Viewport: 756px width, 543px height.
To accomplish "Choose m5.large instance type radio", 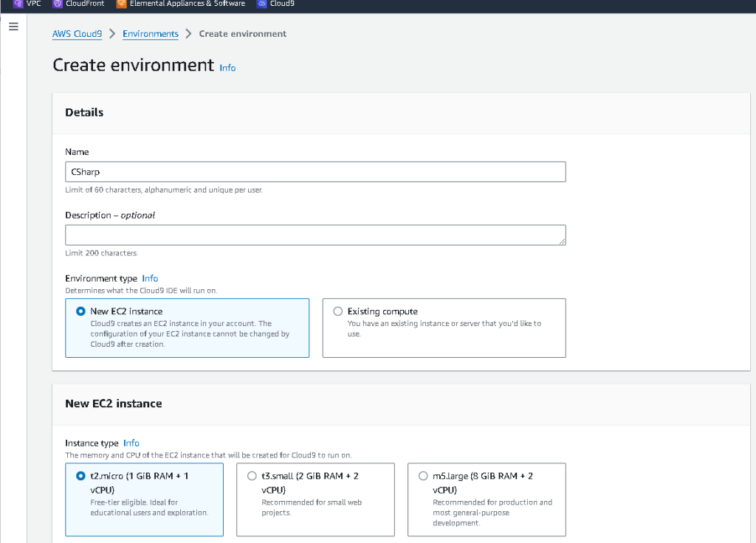I will 423,476.
